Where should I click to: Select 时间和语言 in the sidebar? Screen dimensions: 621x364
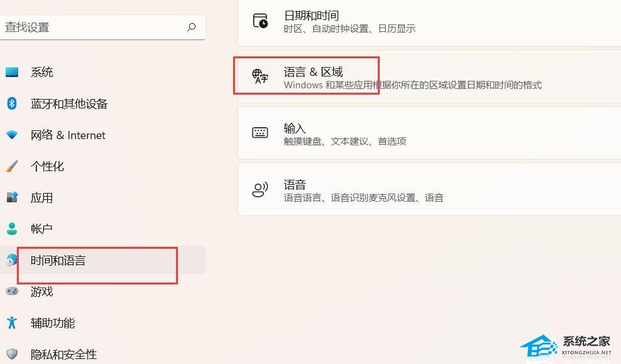[x=103, y=260]
